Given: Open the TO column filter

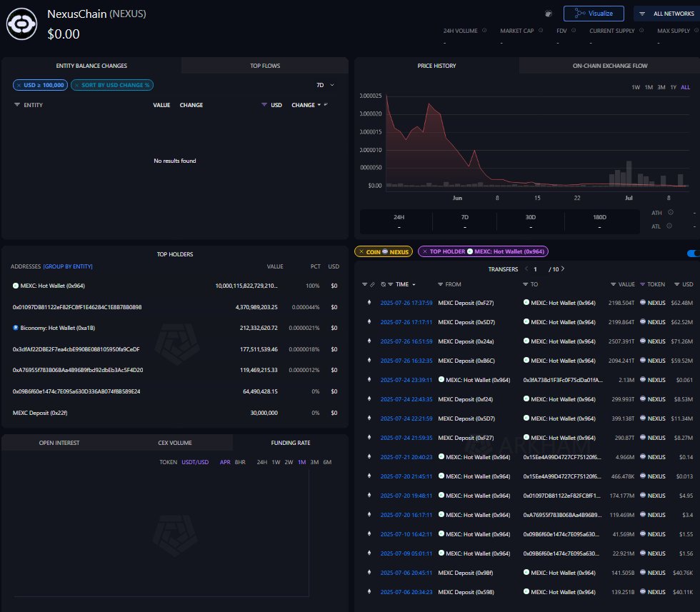Looking at the screenshot, I should (x=526, y=284).
